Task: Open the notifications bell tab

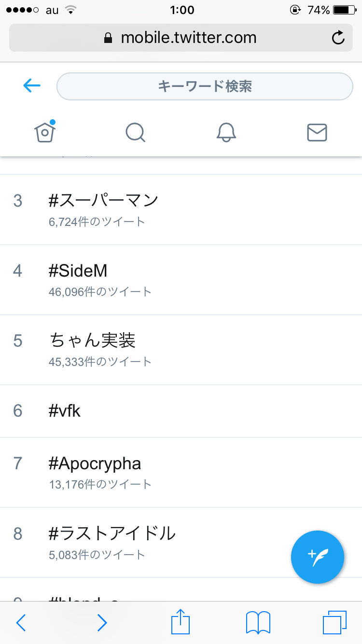Action: click(226, 132)
